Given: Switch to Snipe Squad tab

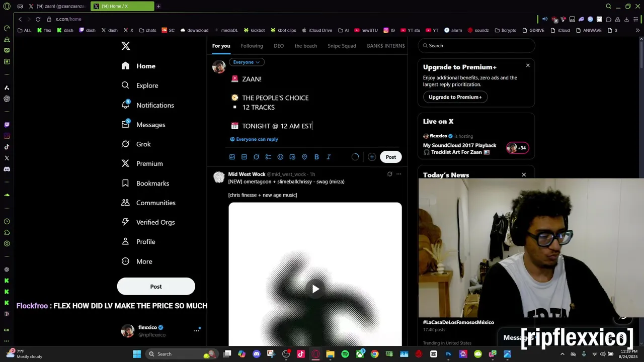Looking at the screenshot, I should pos(342,46).
